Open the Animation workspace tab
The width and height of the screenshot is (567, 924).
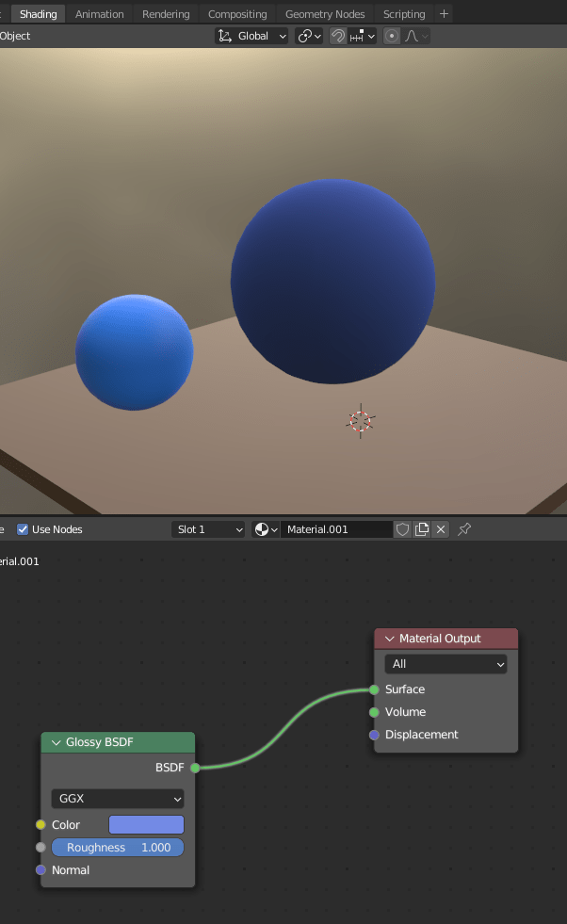tap(100, 13)
